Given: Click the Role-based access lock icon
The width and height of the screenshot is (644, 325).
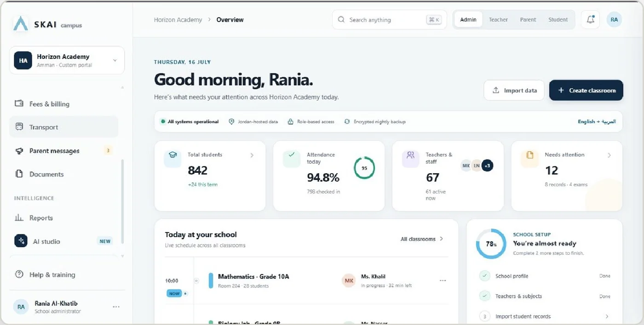Looking at the screenshot, I should tap(290, 122).
